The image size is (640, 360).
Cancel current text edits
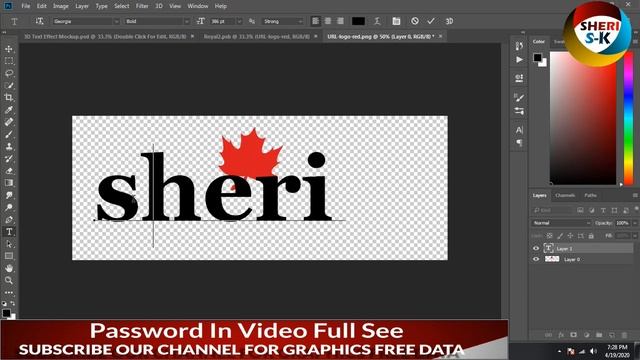pyautogui.click(x=415, y=21)
